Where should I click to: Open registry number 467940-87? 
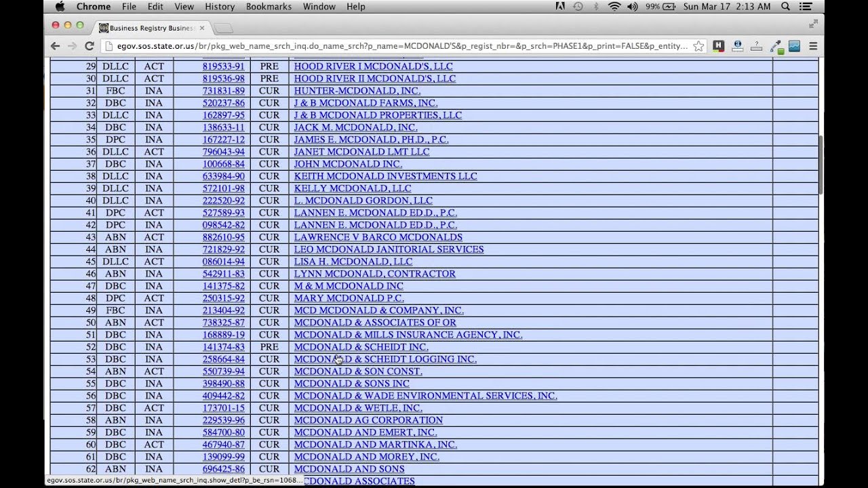(224, 445)
